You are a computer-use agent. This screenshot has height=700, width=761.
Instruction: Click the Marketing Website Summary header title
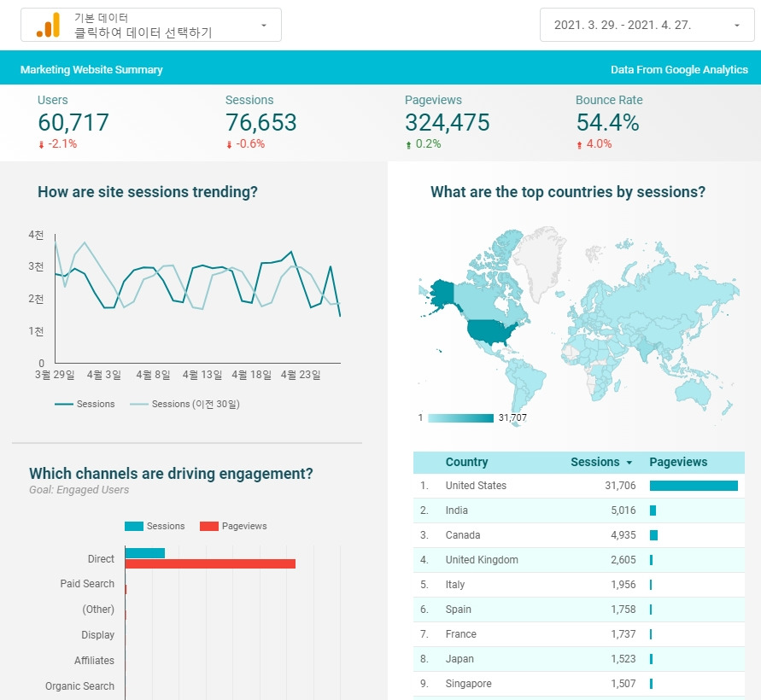tap(91, 70)
